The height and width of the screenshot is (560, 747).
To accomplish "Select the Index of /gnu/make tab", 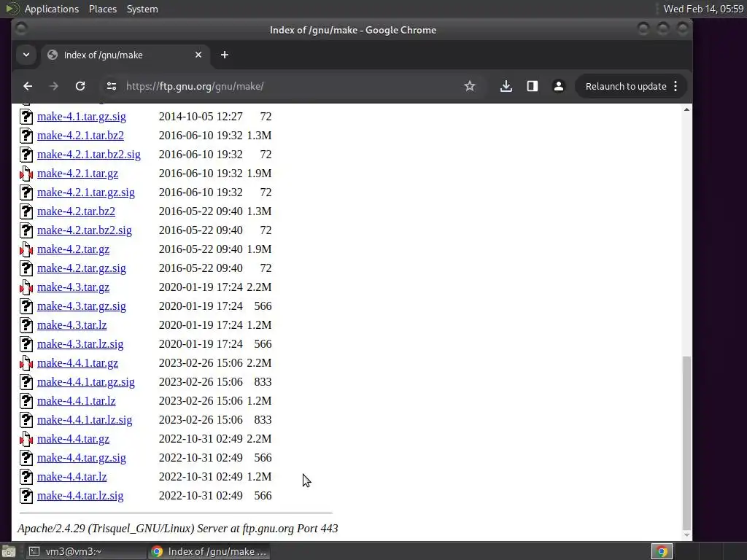I will (x=125, y=55).
